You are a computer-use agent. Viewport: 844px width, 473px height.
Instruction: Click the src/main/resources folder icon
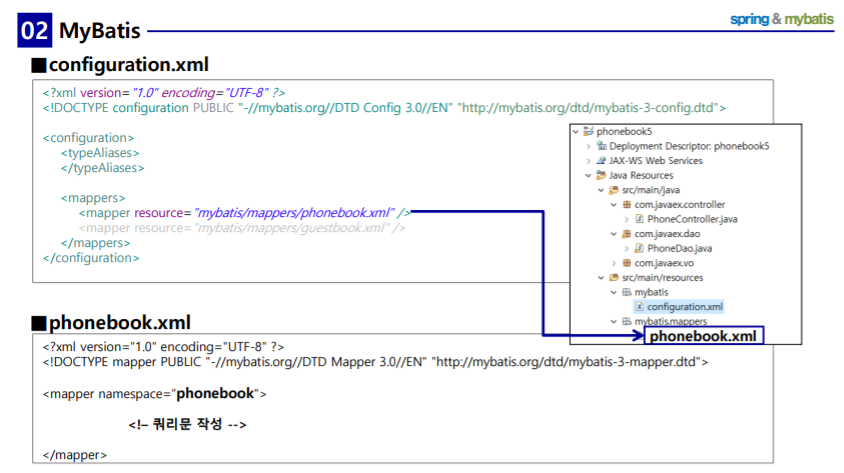(x=614, y=278)
